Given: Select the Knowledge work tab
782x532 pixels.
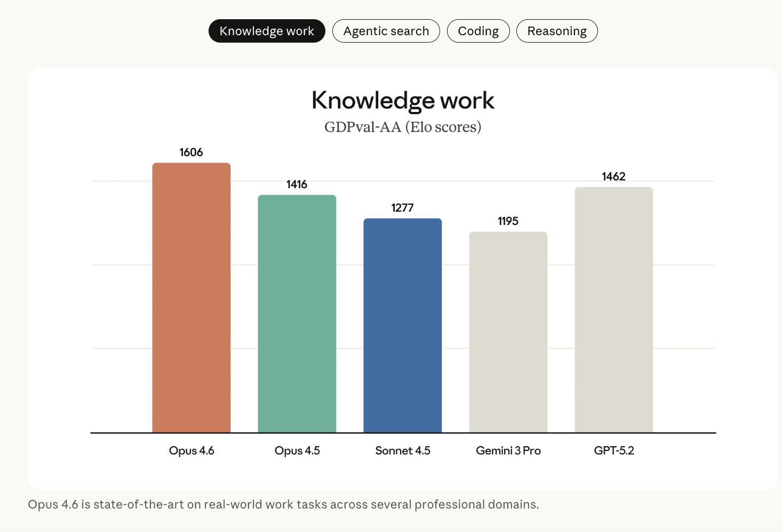Looking at the screenshot, I should pyautogui.click(x=267, y=31).
